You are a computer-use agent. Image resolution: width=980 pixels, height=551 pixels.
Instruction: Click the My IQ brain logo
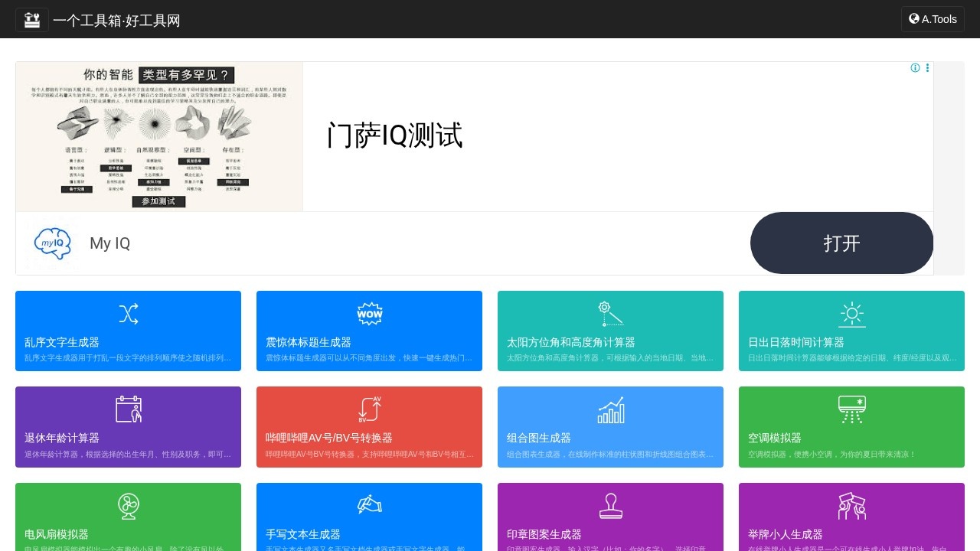[x=53, y=243]
